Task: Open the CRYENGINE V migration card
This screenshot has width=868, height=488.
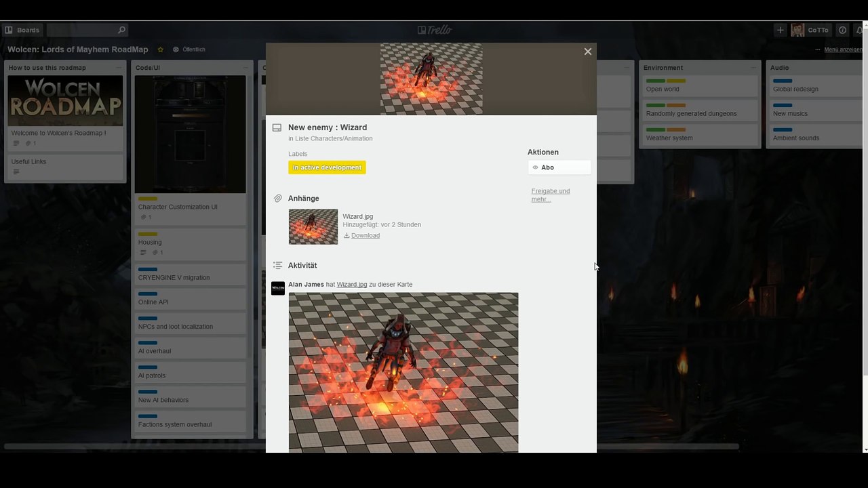Action: [x=190, y=274]
